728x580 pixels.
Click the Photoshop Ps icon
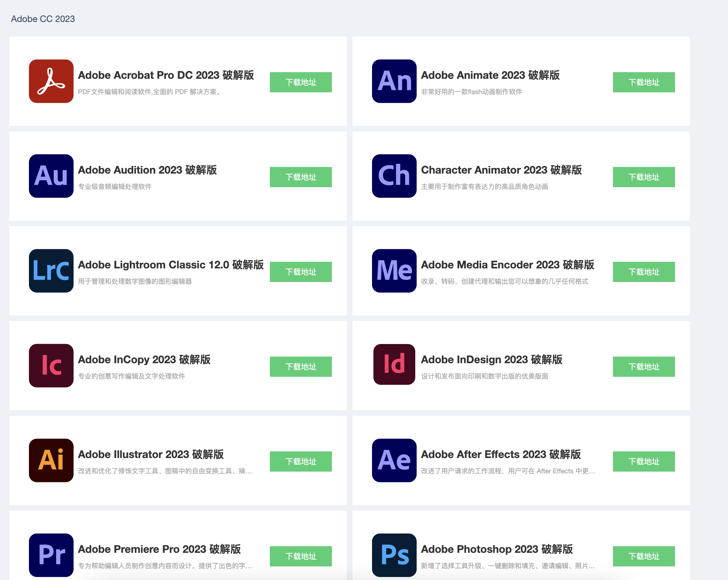coord(394,555)
